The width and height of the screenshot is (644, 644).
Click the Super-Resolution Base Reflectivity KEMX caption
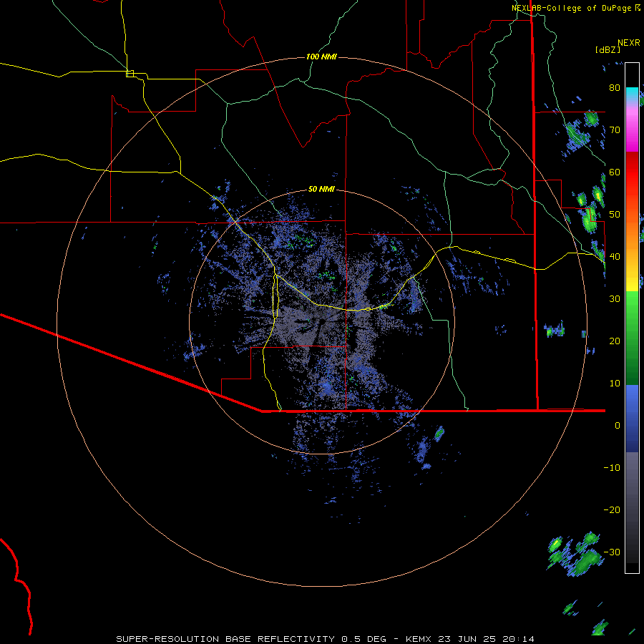[x=326, y=639]
